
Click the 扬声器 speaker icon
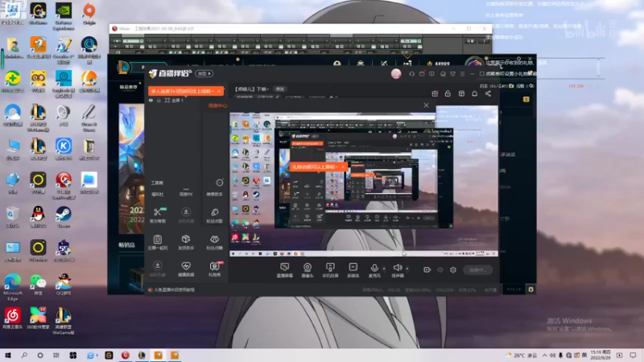click(397, 268)
